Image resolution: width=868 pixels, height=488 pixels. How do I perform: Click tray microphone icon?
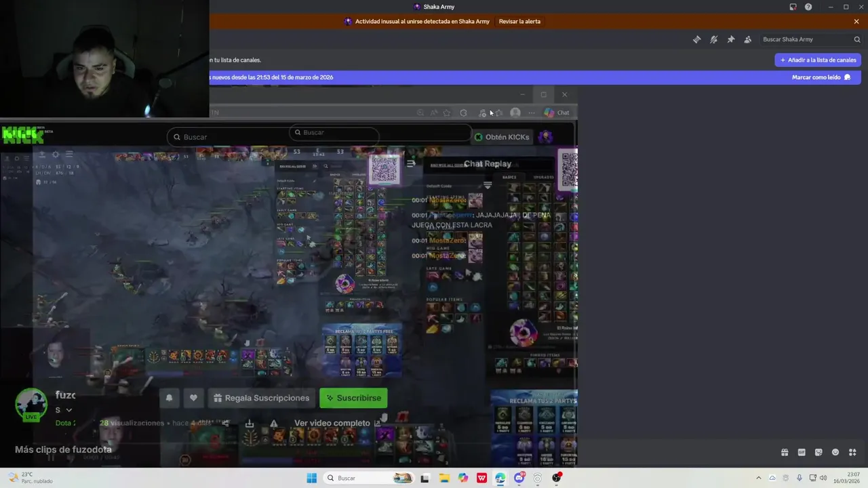pos(800,478)
